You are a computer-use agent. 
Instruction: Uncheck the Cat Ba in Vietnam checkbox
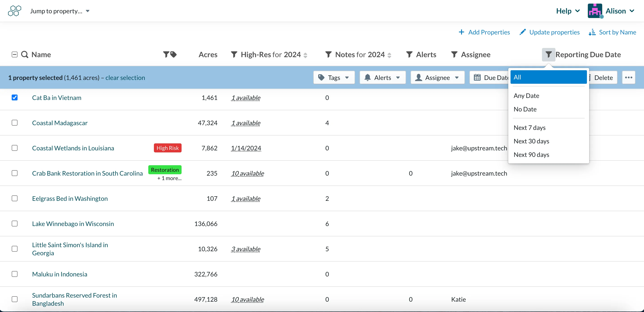(x=15, y=97)
